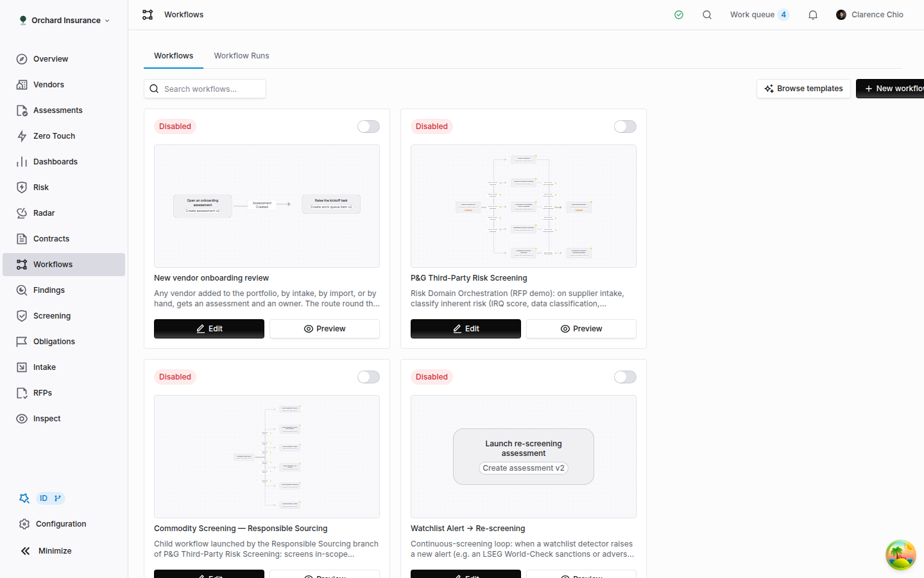Click the Radar icon in sidebar
Viewport: 924px width, 578px height.
coord(22,213)
